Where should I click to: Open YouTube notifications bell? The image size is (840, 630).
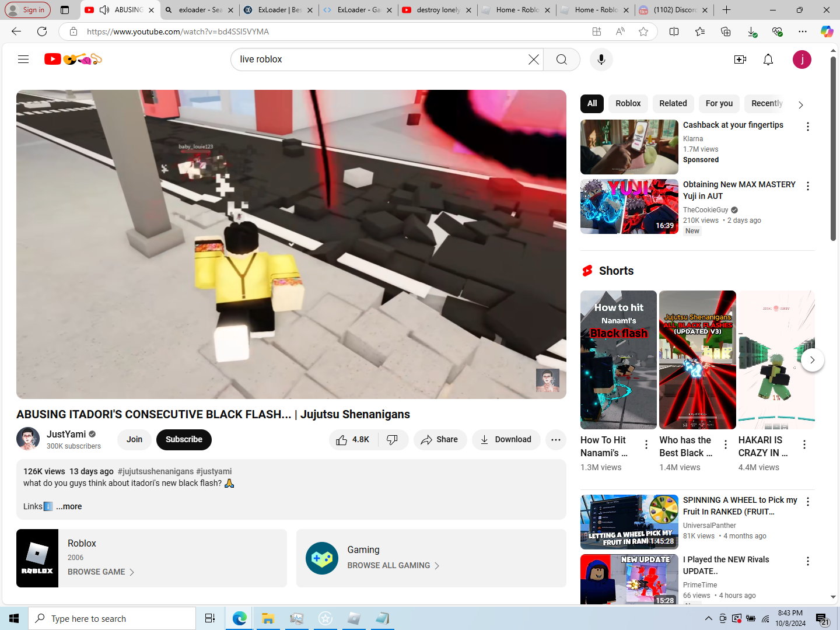pyautogui.click(x=768, y=60)
